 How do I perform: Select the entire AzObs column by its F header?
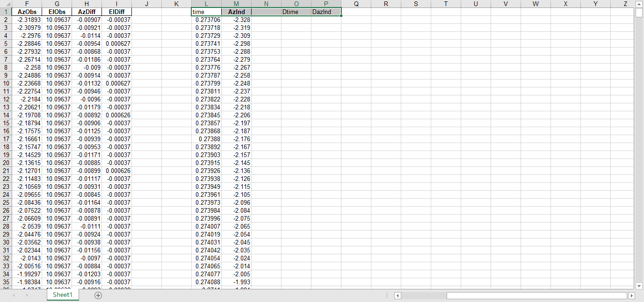tap(27, 4)
